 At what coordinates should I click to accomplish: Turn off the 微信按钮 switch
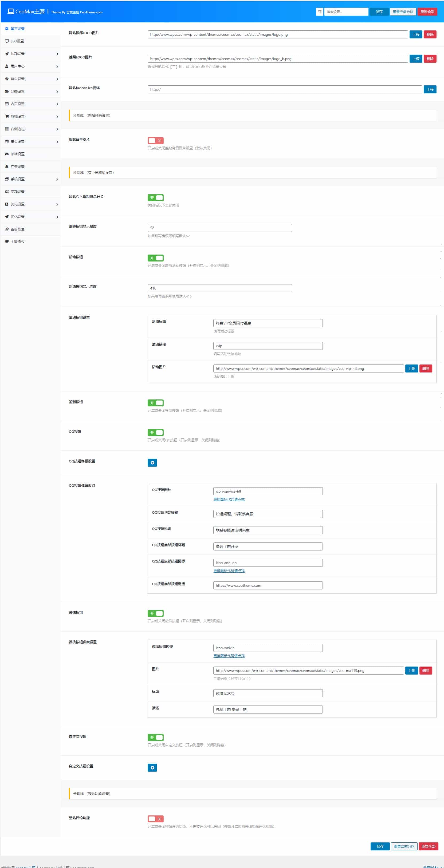point(155,613)
